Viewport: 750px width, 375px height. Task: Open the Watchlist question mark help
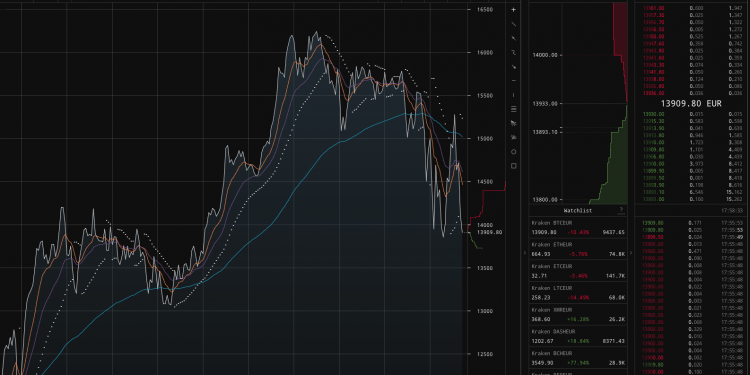(621, 210)
